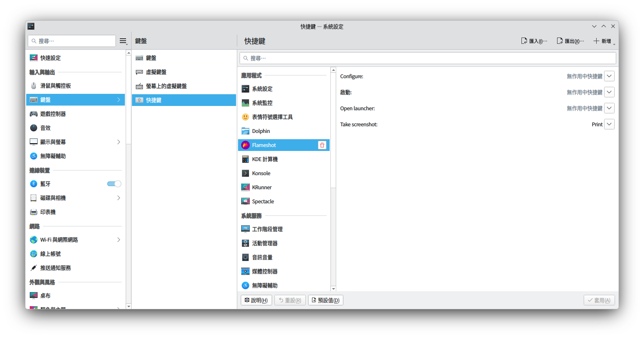The height and width of the screenshot is (339, 644).
Task: Open help with the 說明 button
Action: [x=256, y=300]
